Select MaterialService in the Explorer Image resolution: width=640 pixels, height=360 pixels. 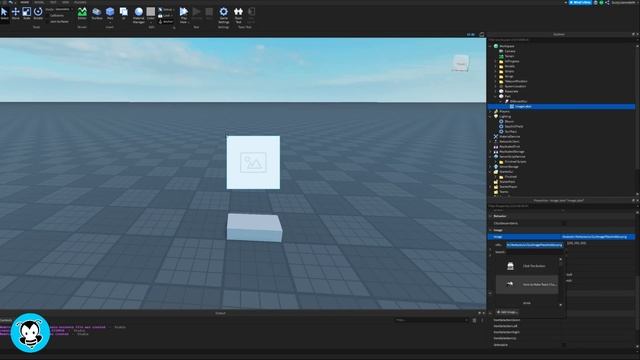[509, 136]
